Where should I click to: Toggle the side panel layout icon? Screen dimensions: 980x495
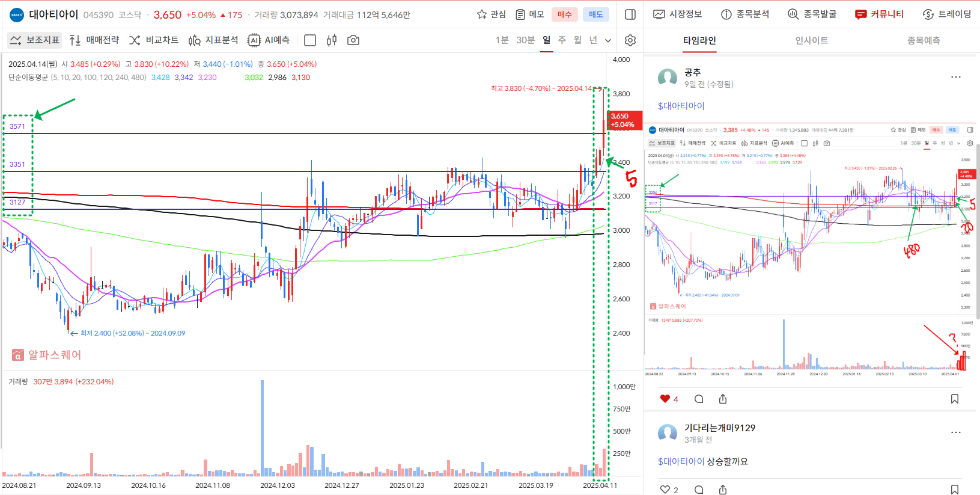(630, 14)
